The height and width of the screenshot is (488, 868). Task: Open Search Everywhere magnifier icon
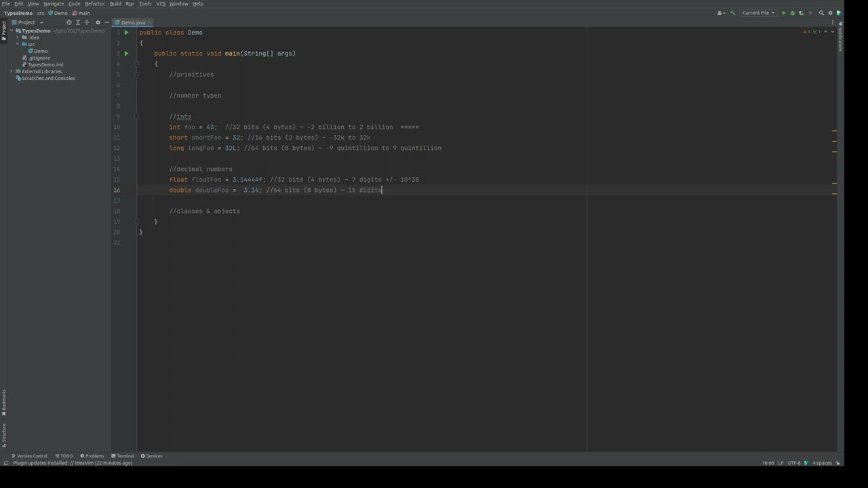[821, 13]
